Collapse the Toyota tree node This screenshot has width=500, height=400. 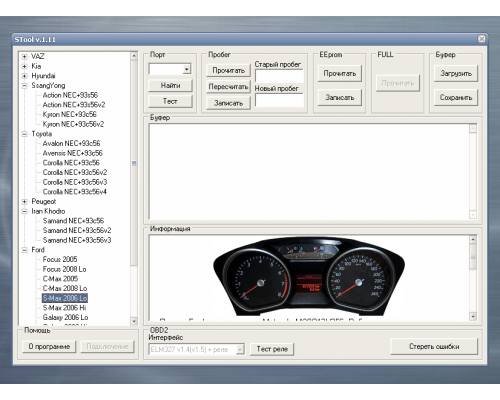[x=24, y=134]
